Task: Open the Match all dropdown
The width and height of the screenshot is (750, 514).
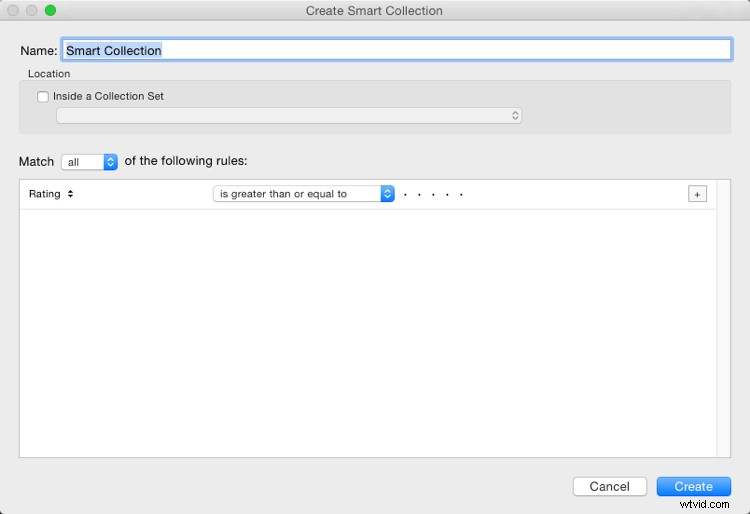Action: pyautogui.click(x=89, y=162)
